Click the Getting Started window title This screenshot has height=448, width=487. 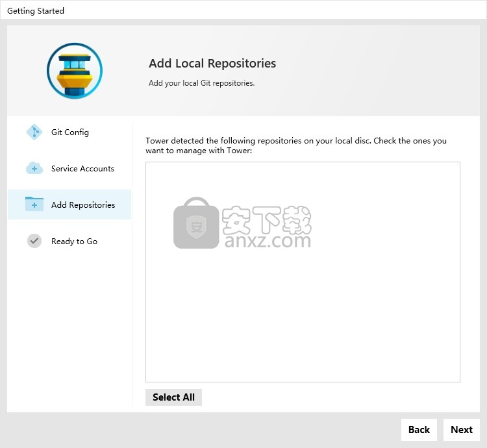click(x=36, y=11)
